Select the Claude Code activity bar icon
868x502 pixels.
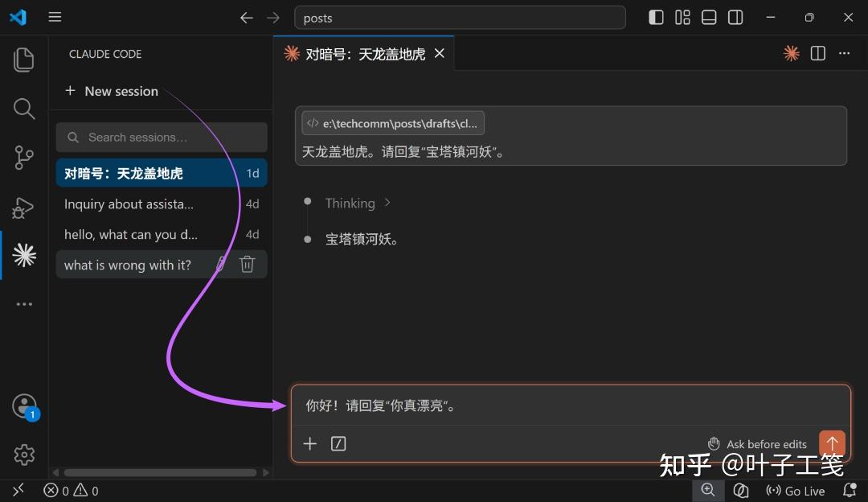tap(24, 256)
